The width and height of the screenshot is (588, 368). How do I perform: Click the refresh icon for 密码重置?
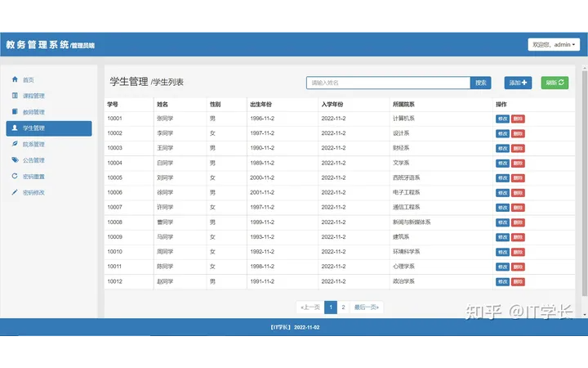pos(15,176)
